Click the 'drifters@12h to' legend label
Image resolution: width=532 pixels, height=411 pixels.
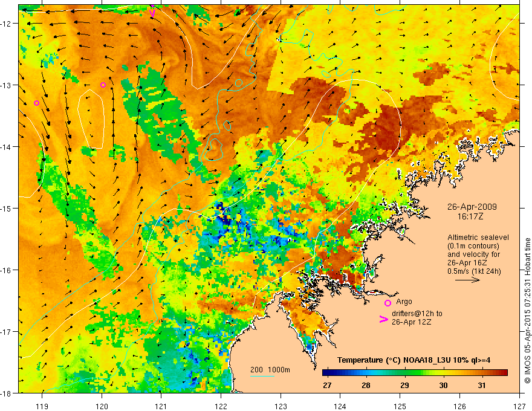417,314
